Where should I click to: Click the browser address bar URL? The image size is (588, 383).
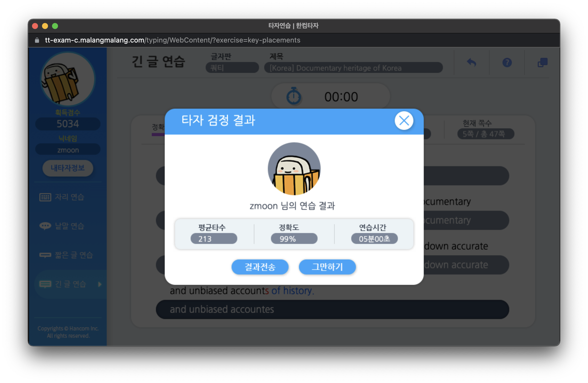coord(172,40)
